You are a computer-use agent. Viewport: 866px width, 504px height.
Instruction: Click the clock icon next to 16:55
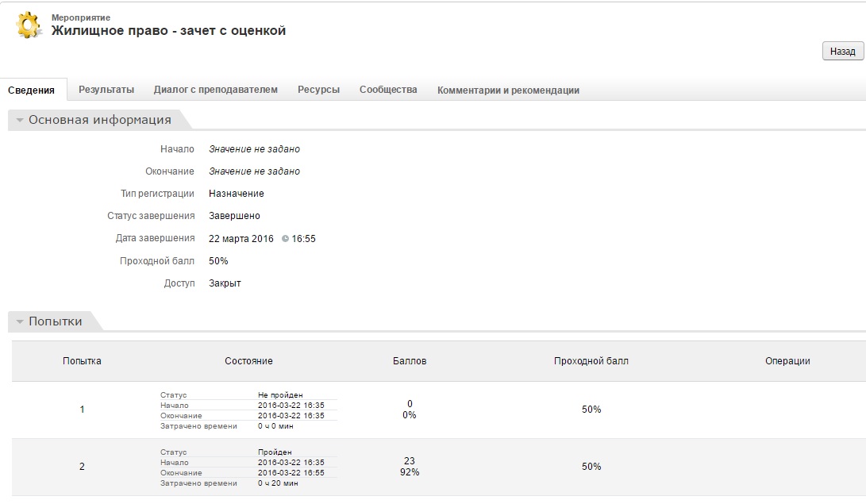pyautogui.click(x=286, y=239)
